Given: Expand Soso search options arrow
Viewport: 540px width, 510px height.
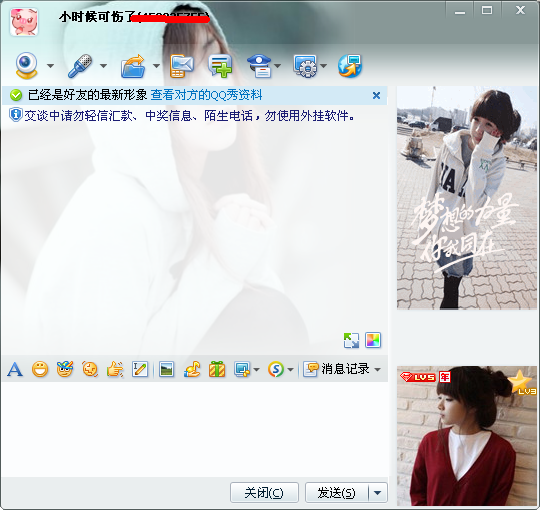Looking at the screenshot, I should coord(291,370).
